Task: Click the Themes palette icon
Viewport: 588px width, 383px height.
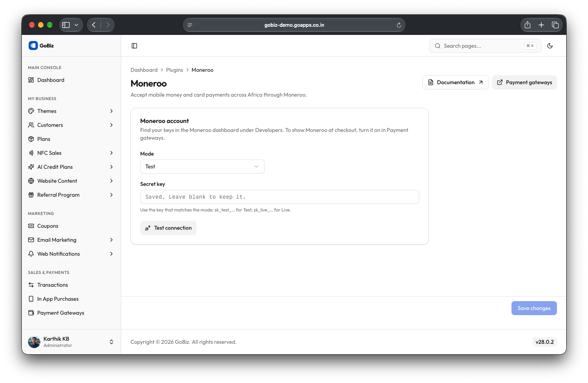Action: [31, 111]
